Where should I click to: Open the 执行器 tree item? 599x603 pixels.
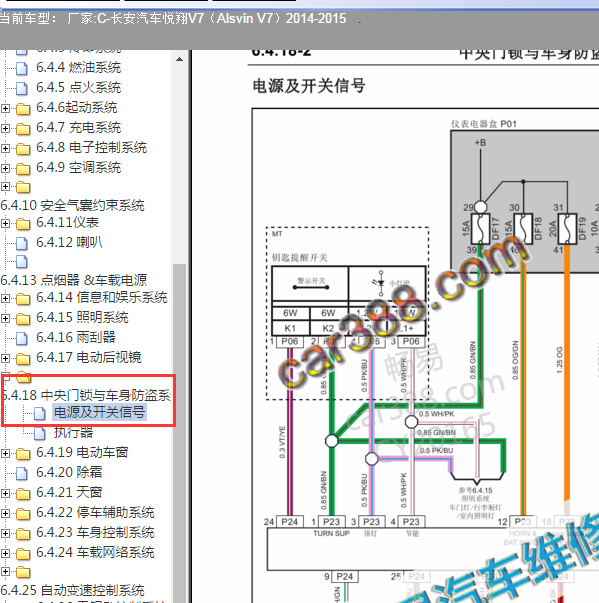(73, 433)
